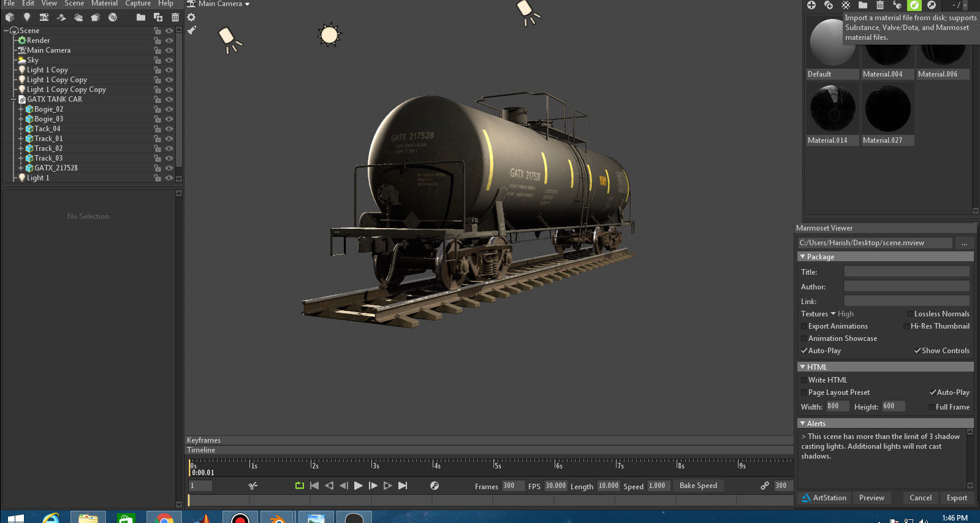The image size is (980, 523).
Task: Toggle visibility of Bogie_02 mesh
Action: coord(169,109)
